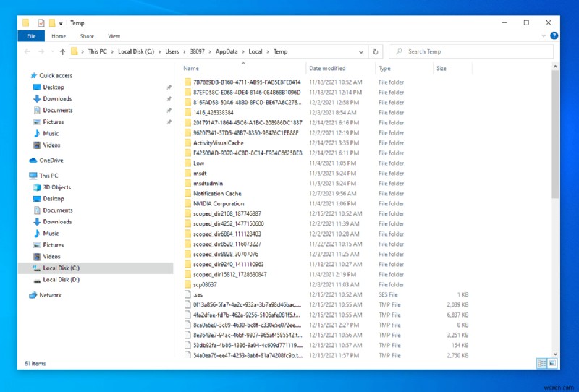Click the 1416_426338384 folder icon
This screenshot has width=579, height=392.
[187, 112]
